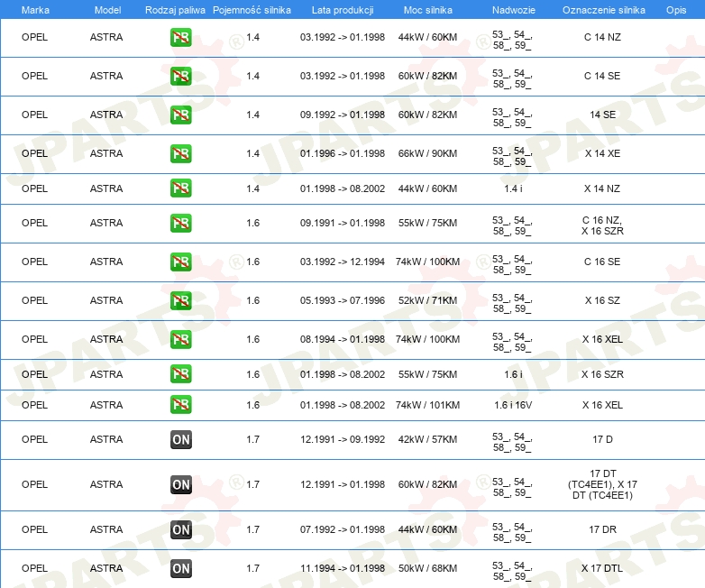The height and width of the screenshot is (588, 705).
Task: Select the power cell 66kW / 90KM
Action: (427, 153)
